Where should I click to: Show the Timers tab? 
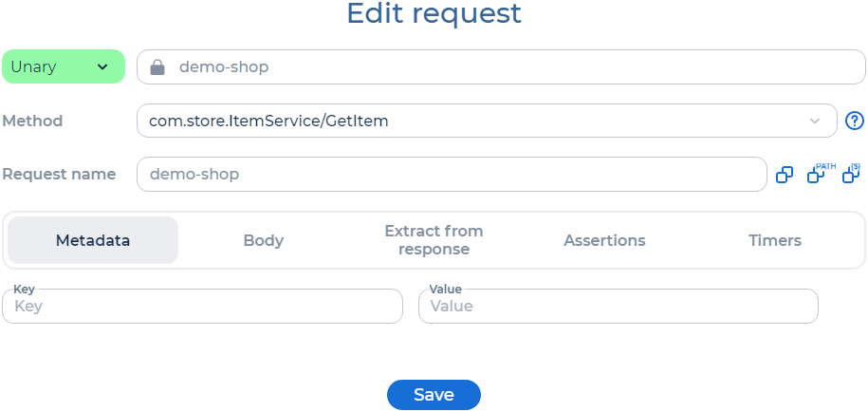tap(775, 240)
